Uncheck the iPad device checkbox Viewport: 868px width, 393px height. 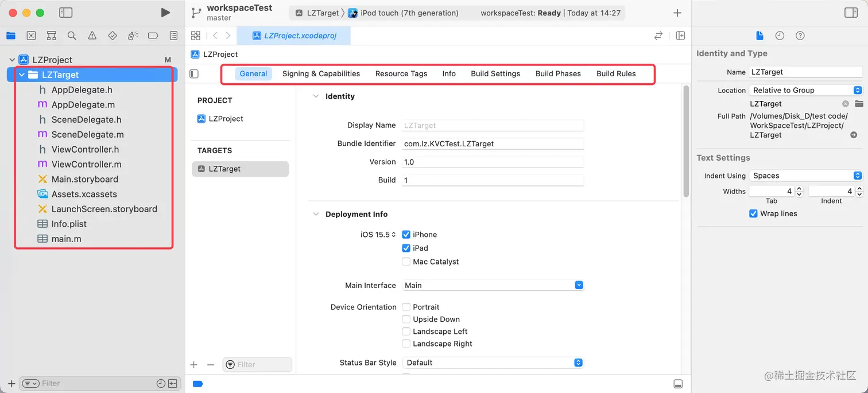point(406,248)
